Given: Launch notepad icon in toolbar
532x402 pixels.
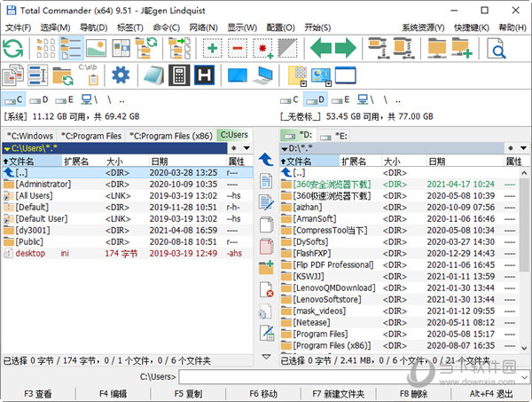Looking at the screenshot, I should point(153,75).
